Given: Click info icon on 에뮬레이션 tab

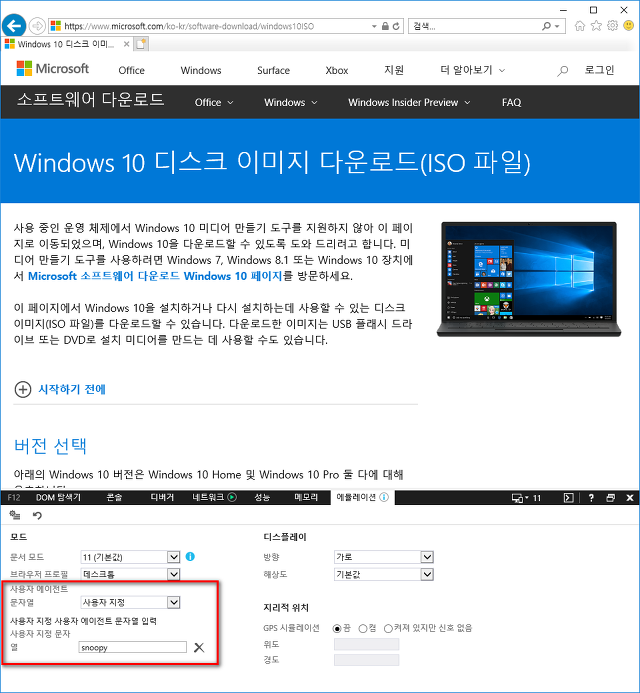Looking at the screenshot, I should [384, 497].
